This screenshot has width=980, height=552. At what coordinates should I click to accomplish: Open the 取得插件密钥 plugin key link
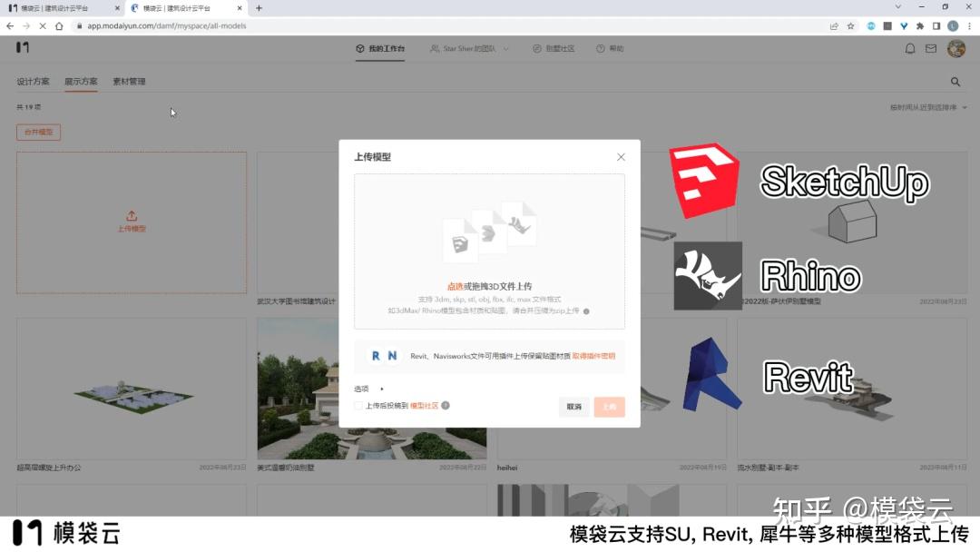click(x=593, y=356)
